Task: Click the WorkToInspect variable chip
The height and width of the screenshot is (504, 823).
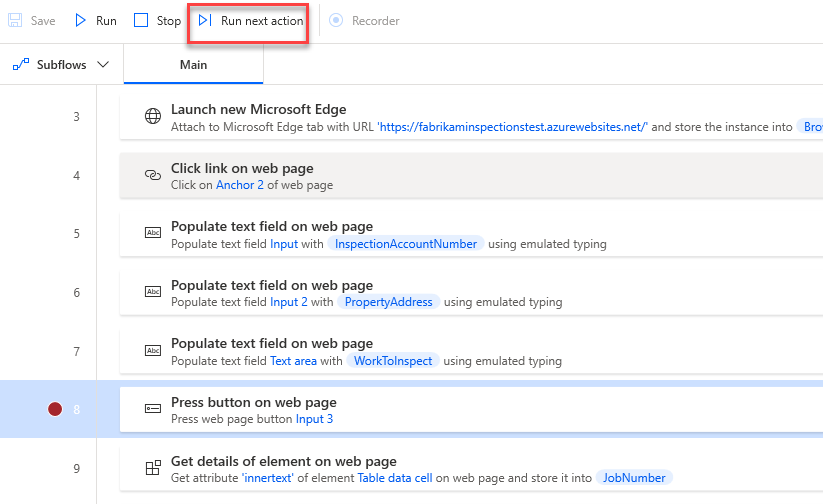Action: click(x=395, y=361)
